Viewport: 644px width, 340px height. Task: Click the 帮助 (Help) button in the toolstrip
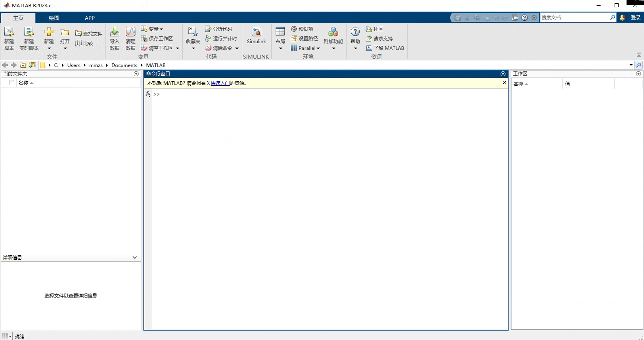click(x=355, y=38)
